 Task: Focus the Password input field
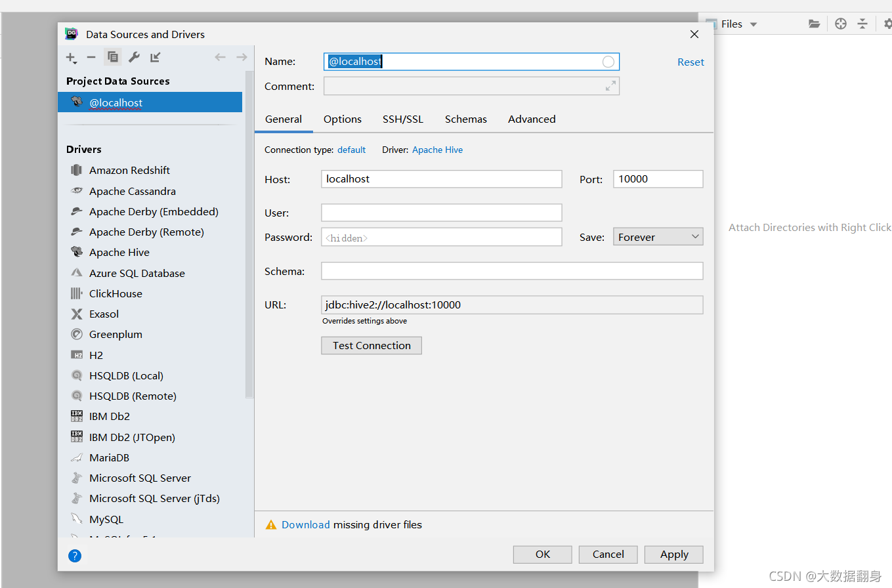pos(442,237)
